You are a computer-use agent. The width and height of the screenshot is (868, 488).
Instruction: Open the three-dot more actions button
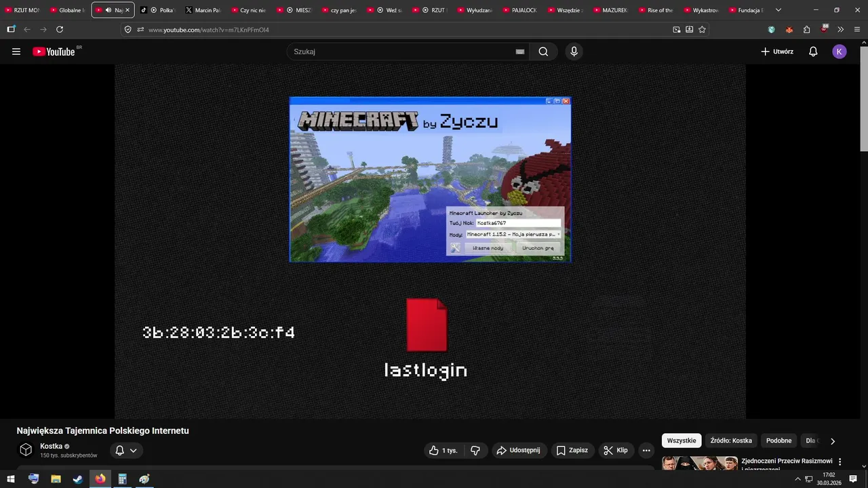pyautogui.click(x=646, y=450)
